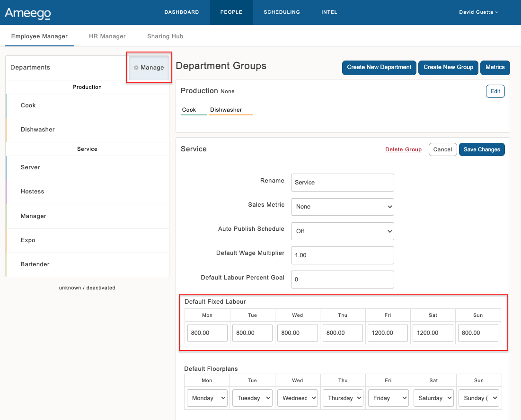Click the Create New Group button
This screenshot has width=521, height=420.
pyautogui.click(x=448, y=68)
